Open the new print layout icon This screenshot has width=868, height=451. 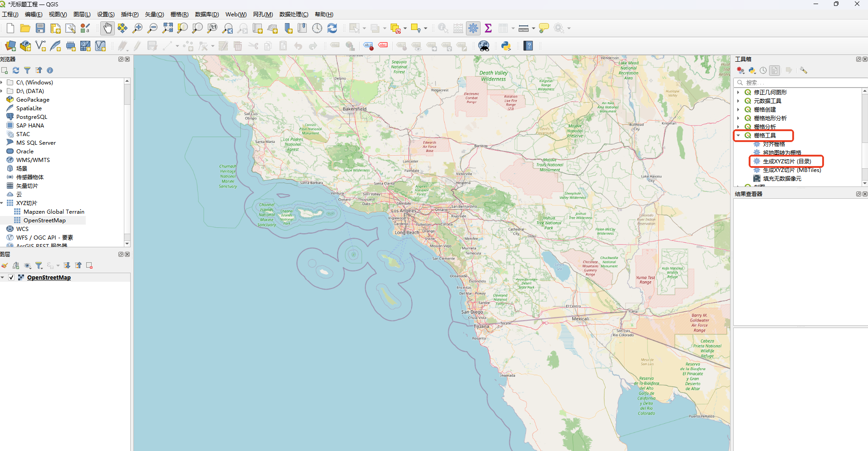pos(55,28)
